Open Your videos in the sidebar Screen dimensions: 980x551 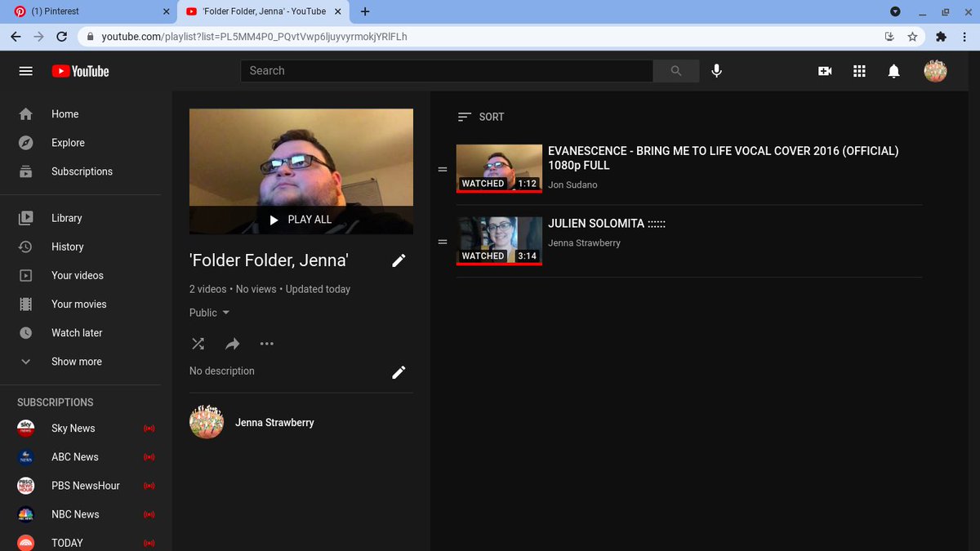click(x=80, y=275)
